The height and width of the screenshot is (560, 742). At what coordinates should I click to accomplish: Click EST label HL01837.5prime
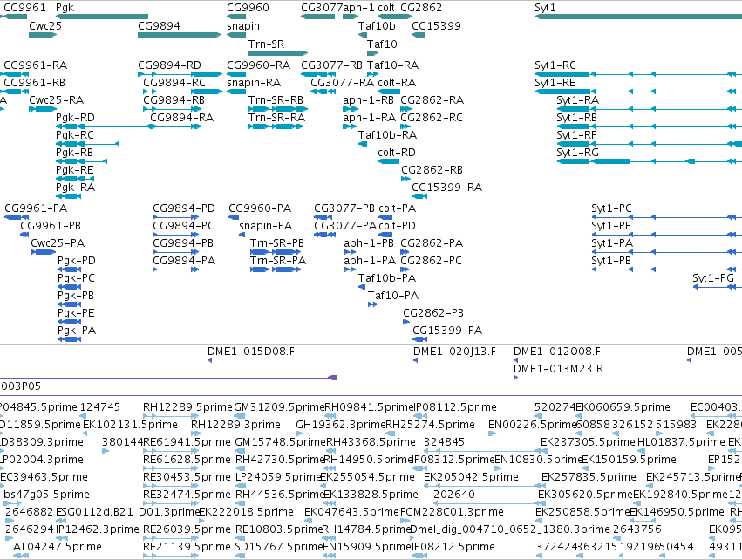click(x=681, y=442)
